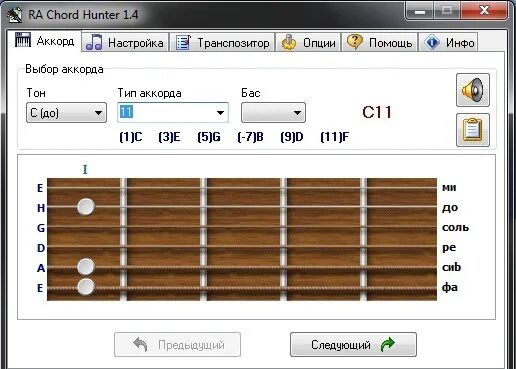The image size is (516, 369).
Task: Click the blue info icon on the Инфо tab
Action: click(432, 42)
